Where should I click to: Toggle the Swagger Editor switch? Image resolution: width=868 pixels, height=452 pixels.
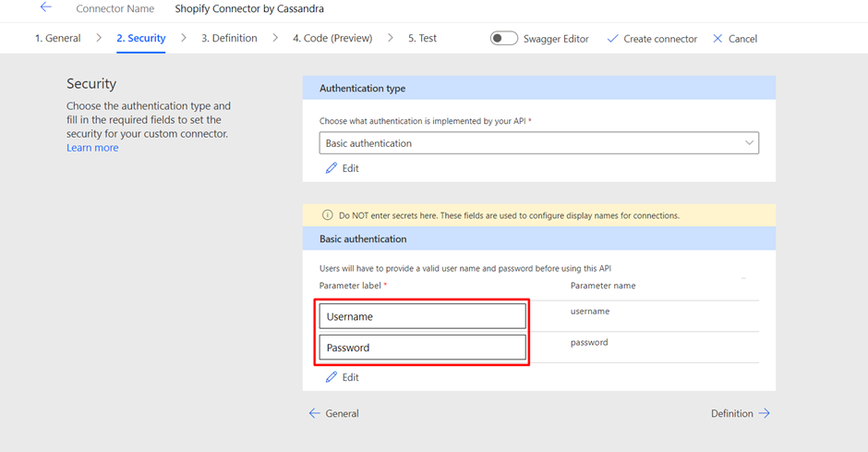pyautogui.click(x=504, y=38)
